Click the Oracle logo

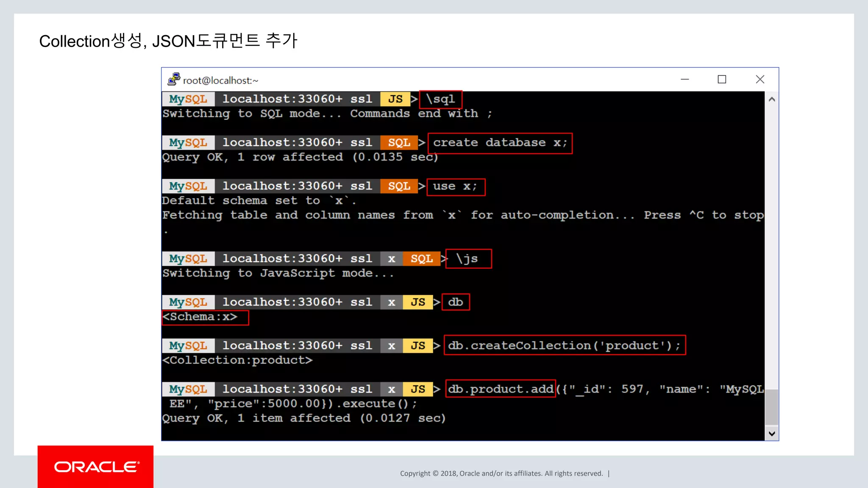click(x=96, y=467)
